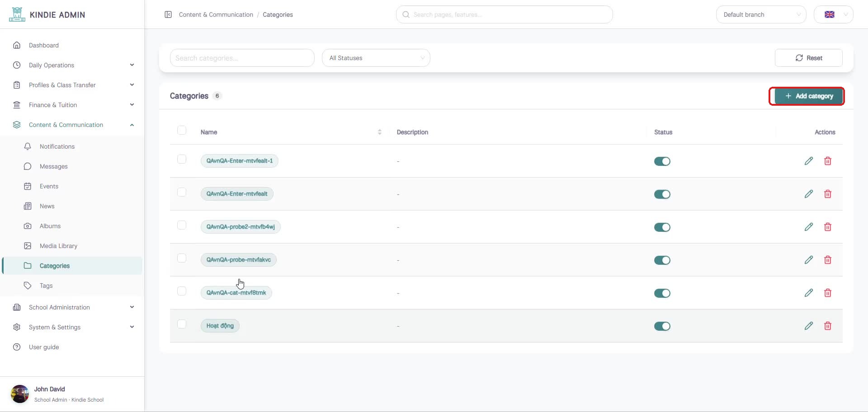The height and width of the screenshot is (412, 868).
Task: Check the QAvnQA-probe-mtvfakvc row checkbox
Action: (x=182, y=258)
